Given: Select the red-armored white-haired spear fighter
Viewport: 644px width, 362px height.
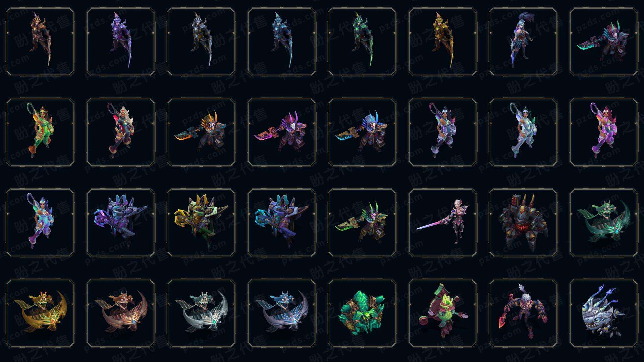Looking at the screenshot, I should (523, 313).
